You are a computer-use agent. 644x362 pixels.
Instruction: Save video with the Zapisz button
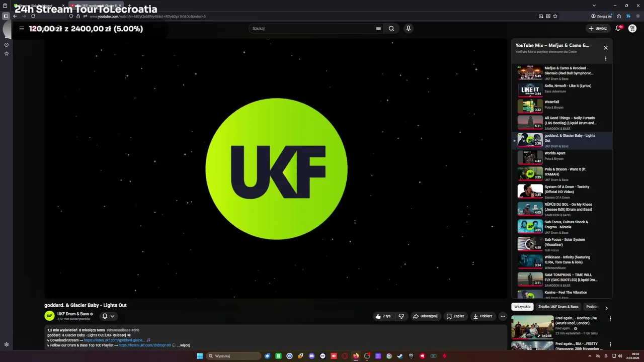tap(455, 316)
